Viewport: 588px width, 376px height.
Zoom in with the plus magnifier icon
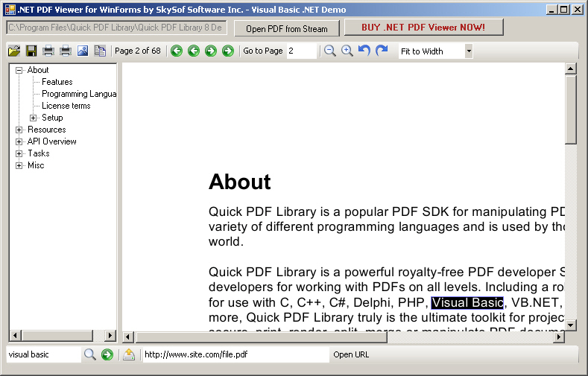347,51
